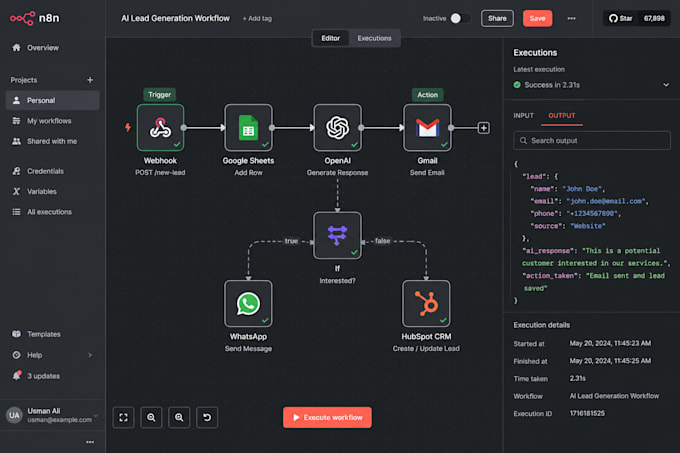Click the Action tag above Gmail
The height and width of the screenshot is (453, 680).
coord(428,95)
